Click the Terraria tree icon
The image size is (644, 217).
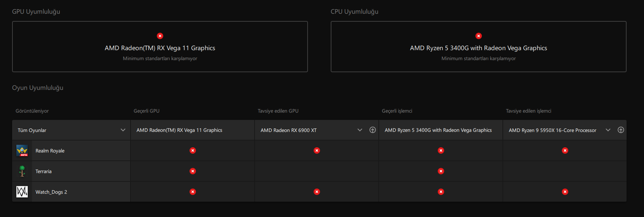[22, 171]
